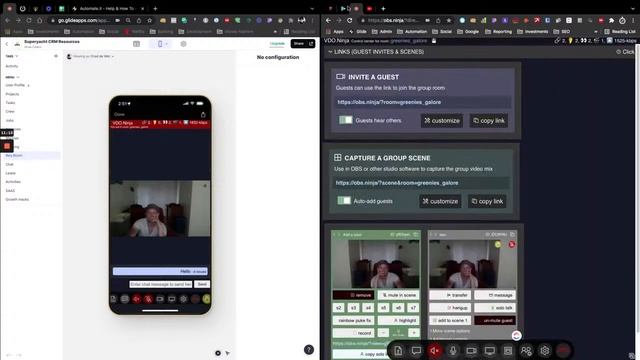Click the hangup button for the guest
Viewport: 640px width, 360px height.
450,308
